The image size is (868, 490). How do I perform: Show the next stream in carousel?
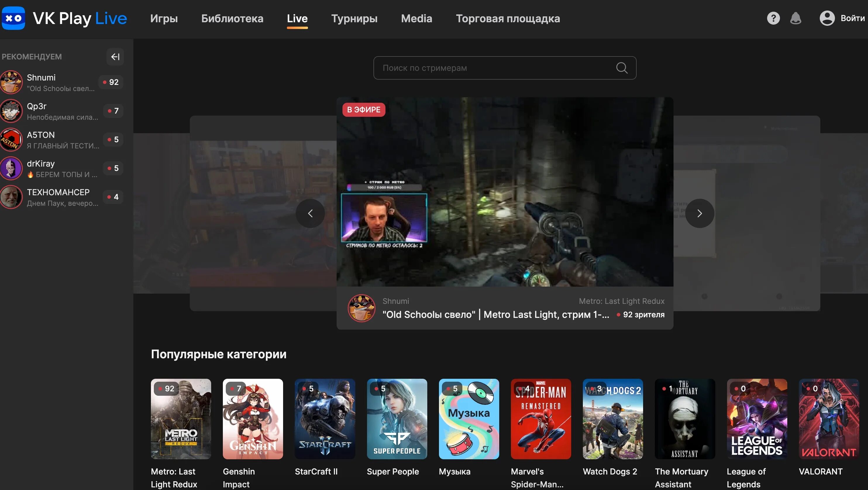[700, 213]
